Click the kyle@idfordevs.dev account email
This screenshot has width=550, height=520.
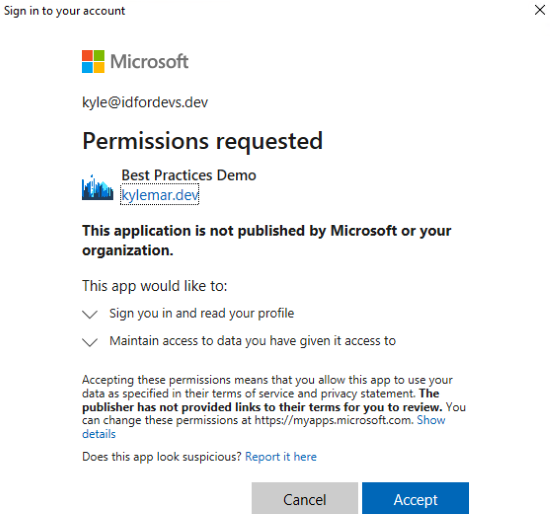pos(145,102)
